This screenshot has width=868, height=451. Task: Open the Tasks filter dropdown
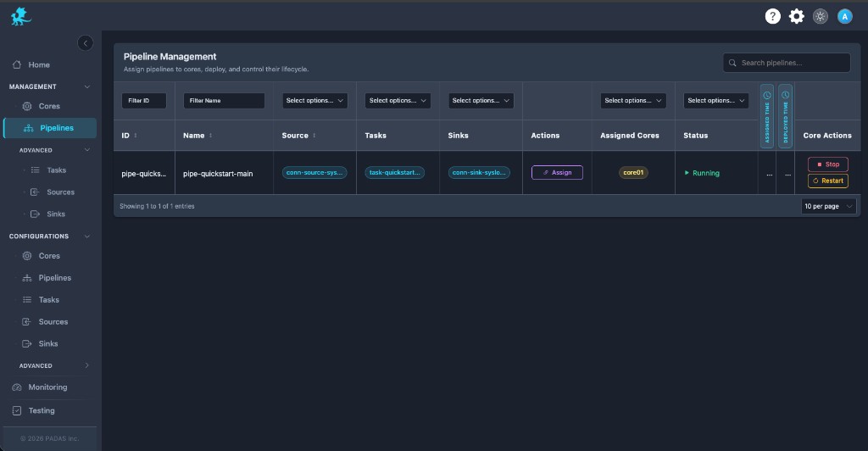click(x=398, y=101)
